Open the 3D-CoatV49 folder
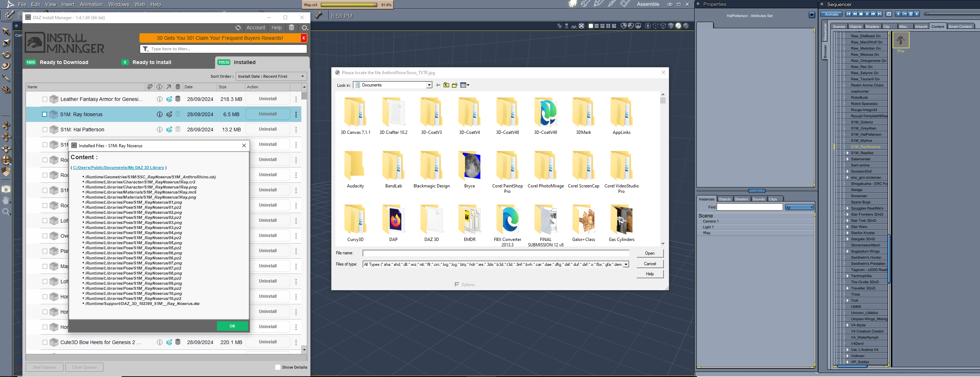980x377 pixels. [545, 112]
